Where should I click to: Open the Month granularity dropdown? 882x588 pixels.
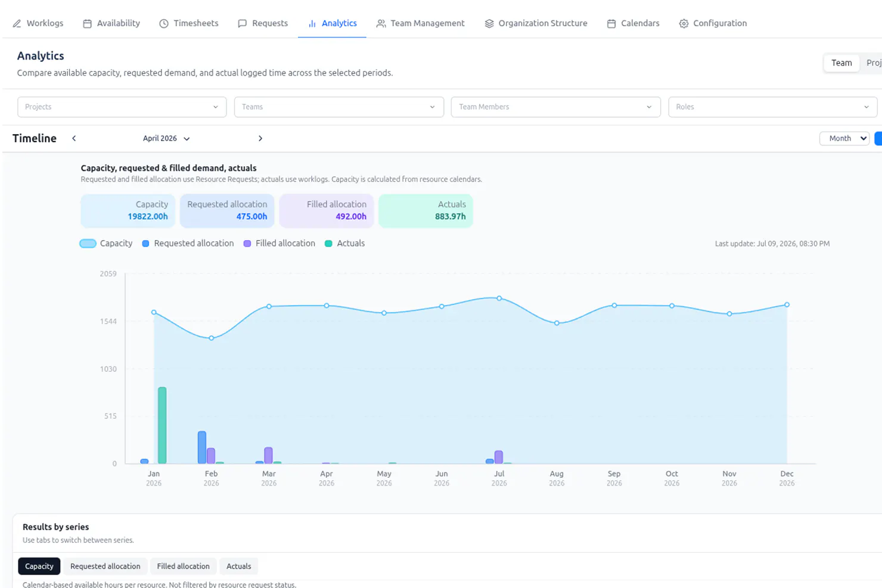point(844,138)
